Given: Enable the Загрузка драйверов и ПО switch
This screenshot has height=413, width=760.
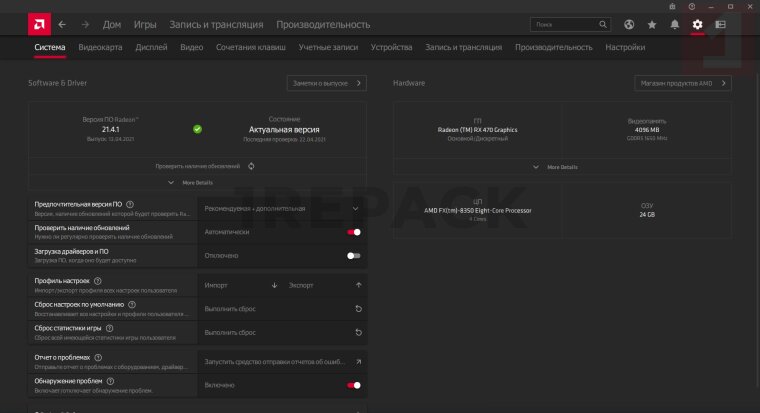Looking at the screenshot, I should click(x=353, y=256).
